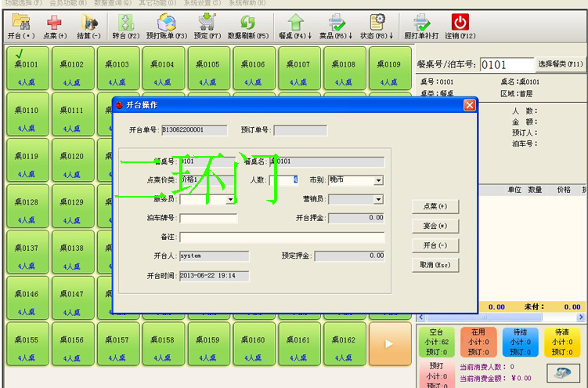The image size is (588, 388).
Task: Open the 服务员 waiter dropdown
Action: 230,200
